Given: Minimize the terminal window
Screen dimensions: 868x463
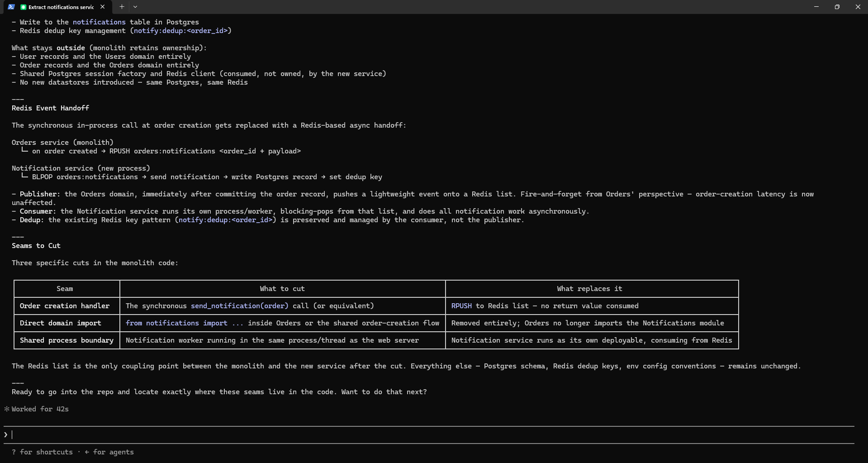Looking at the screenshot, I should click(x=816, y=7).
